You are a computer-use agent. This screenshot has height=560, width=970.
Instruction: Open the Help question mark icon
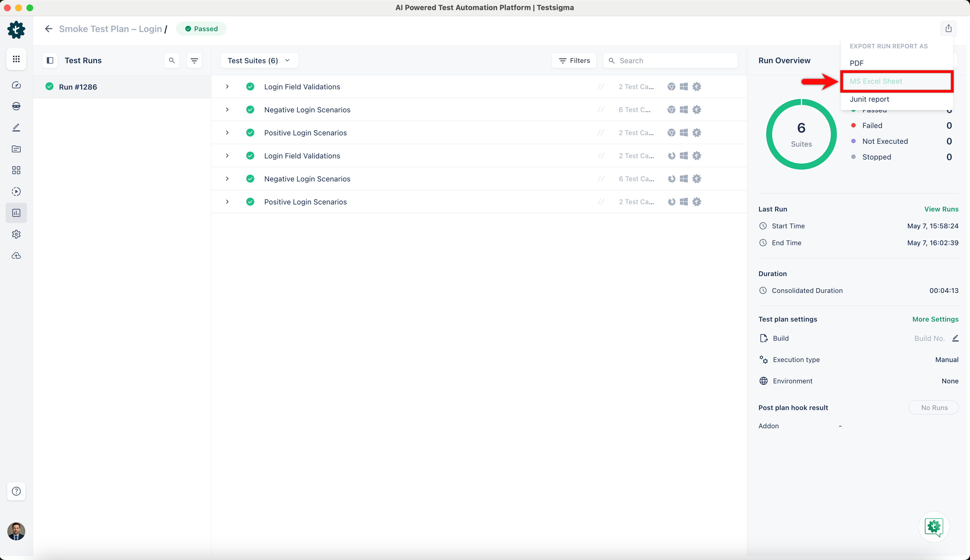tap(16, 491)
